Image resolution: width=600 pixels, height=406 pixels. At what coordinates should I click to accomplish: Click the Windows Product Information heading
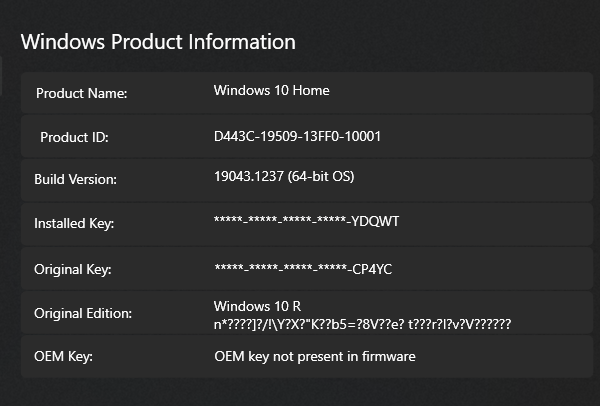pyautogui.click(x=158, y=42)
